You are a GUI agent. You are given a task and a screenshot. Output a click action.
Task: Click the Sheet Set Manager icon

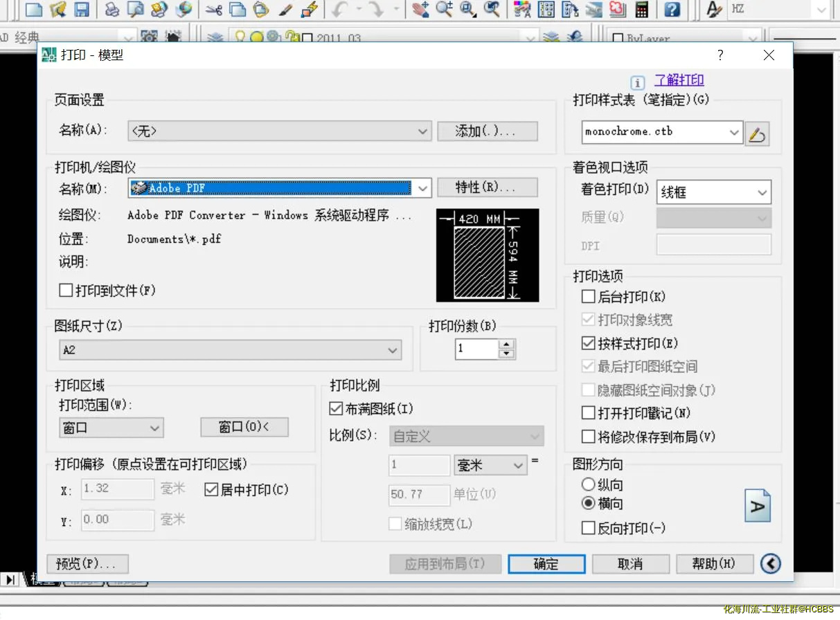click(593, 10)
